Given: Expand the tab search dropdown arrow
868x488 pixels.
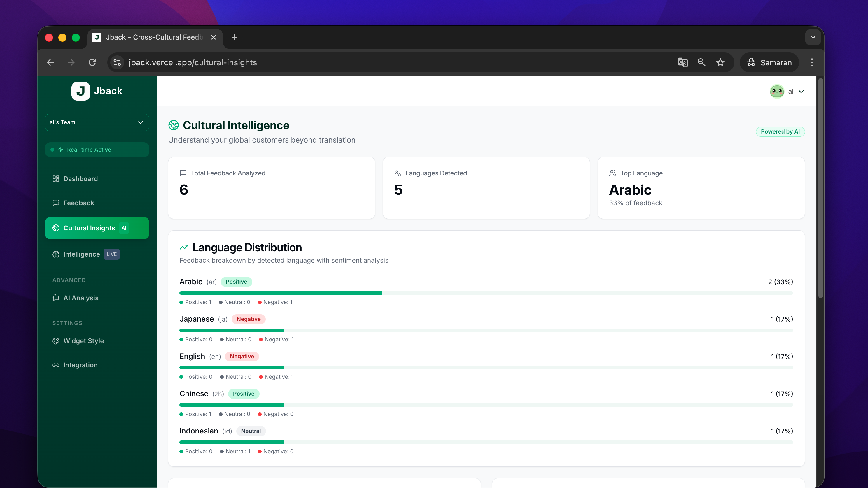Looking at the screenshot, I should (813, 37).
